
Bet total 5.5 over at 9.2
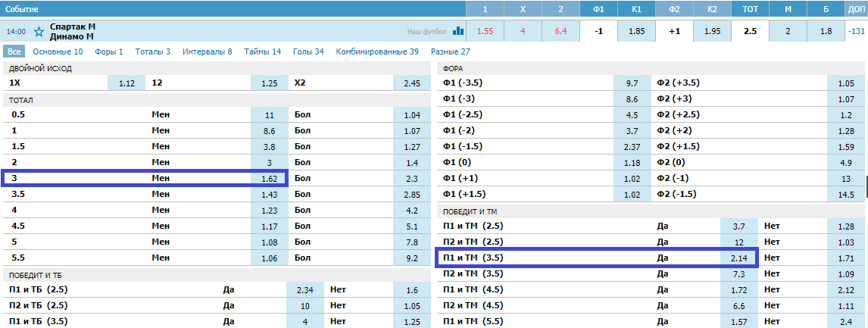point(412,258)
